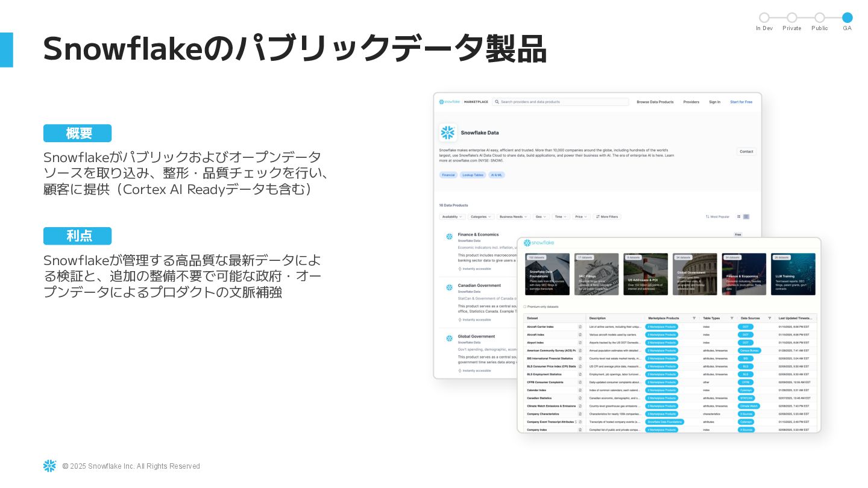The width and height of the screenshot is (868, 488).
Task: Click instantly accessible icon under Canadian Government
Action: pos(460,319)
